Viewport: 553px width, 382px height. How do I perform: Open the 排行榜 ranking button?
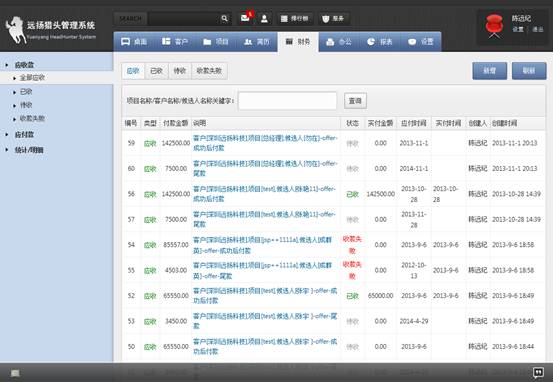[x=294, y=18]
